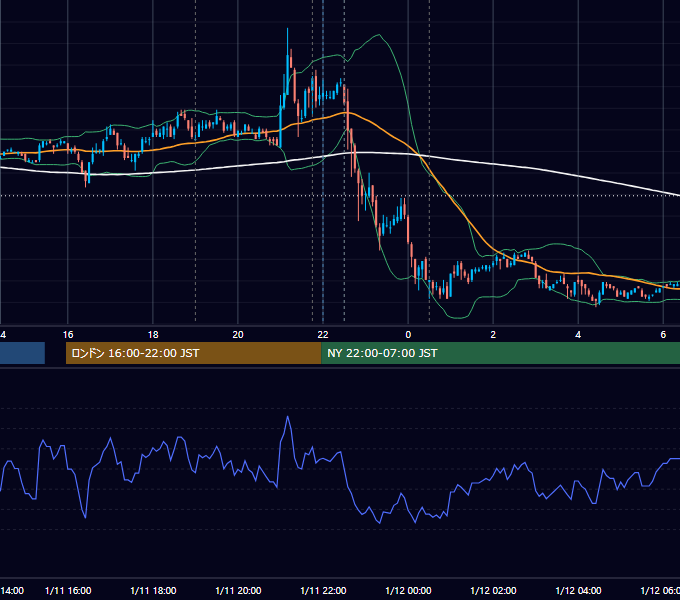Click the ロンドン 16:00-22:00 JST session bar
The height and width of the screenshot is (600, 680).
point(193,353)
